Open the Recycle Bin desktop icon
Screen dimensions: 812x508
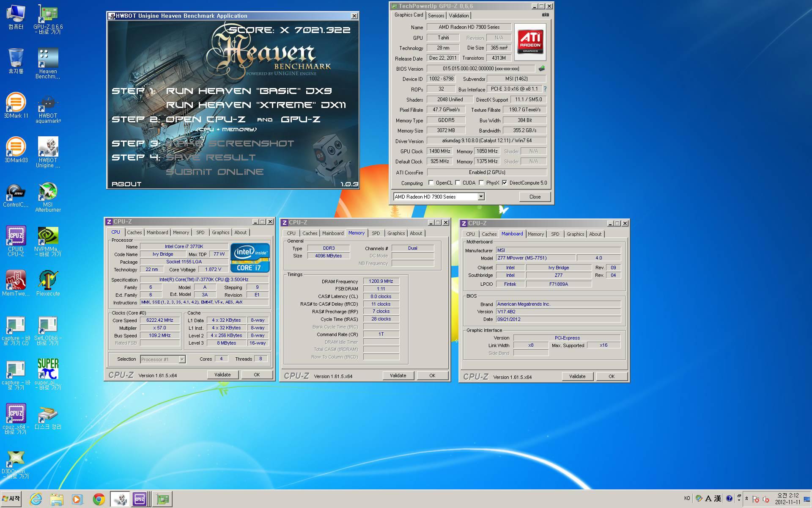pyautogui.click(x=16, y=61)
